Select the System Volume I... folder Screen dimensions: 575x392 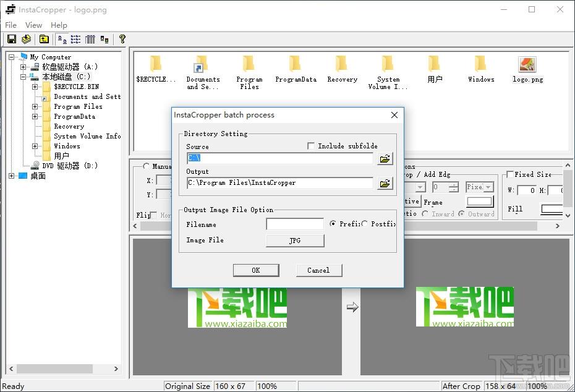[388, 72]
